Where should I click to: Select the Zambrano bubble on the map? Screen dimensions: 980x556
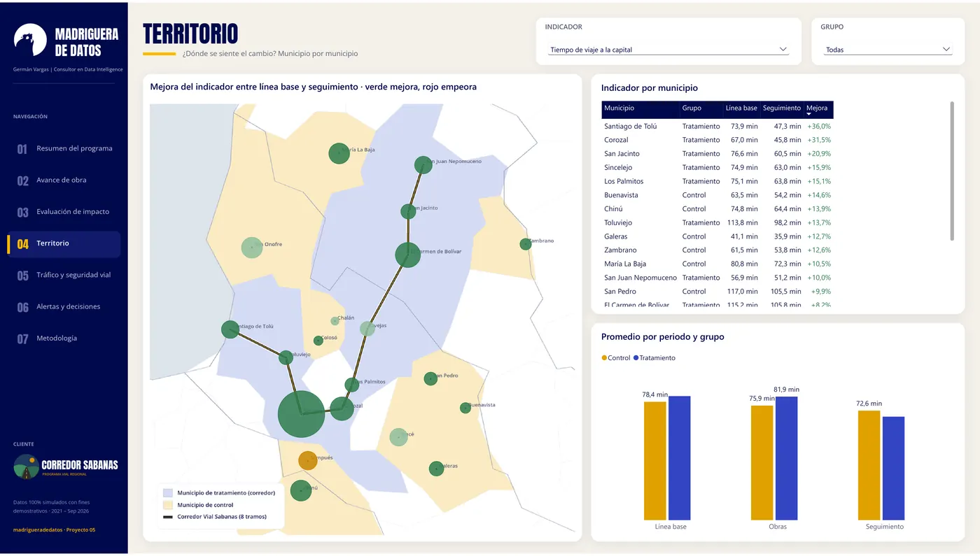[x=526, y=244]
